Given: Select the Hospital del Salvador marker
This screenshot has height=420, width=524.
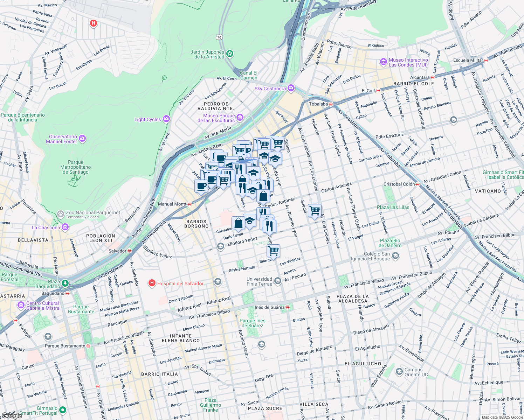Looking at the screenshot, I should click(152, 283).
